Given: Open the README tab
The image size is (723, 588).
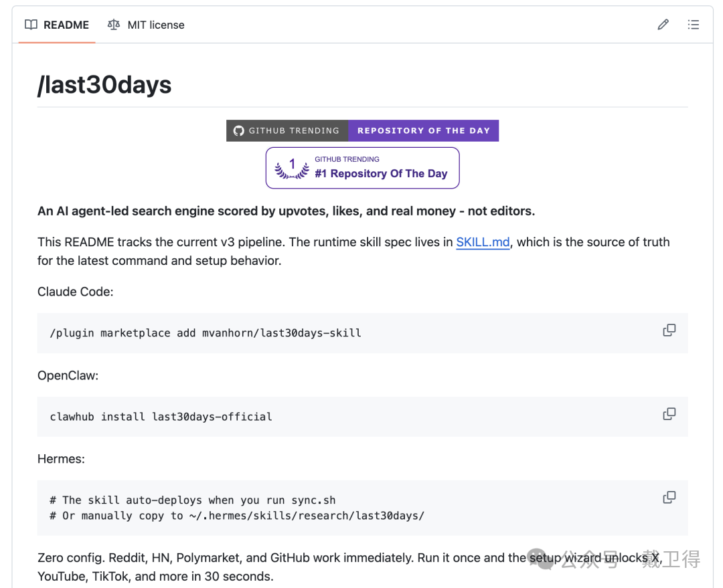Looking at the screenshot, I should pos(57,25).
